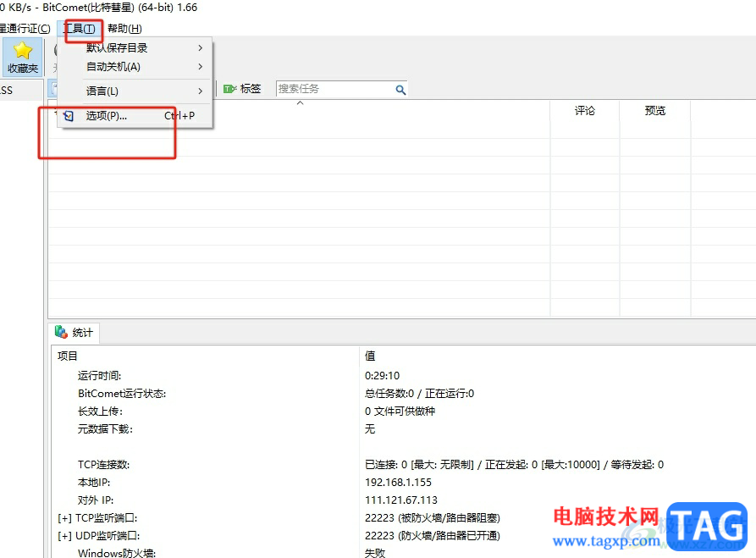Click the 统计 tab icon

61,332
